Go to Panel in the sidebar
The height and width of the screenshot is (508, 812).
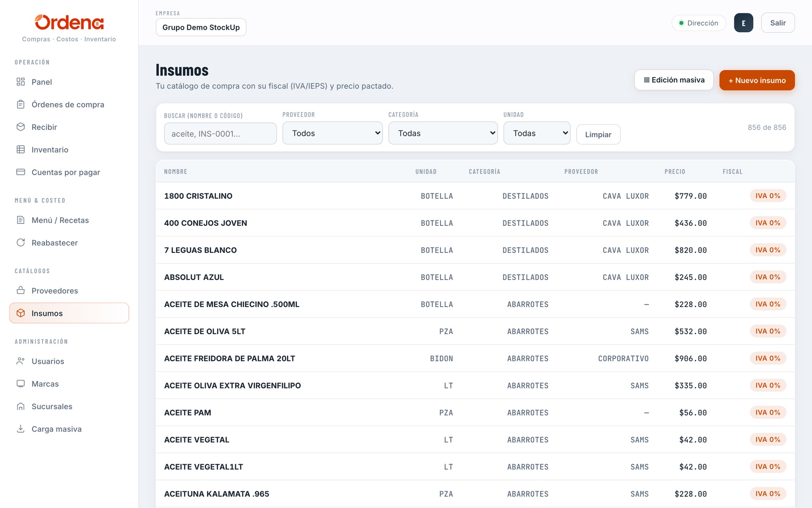(69, 82)
